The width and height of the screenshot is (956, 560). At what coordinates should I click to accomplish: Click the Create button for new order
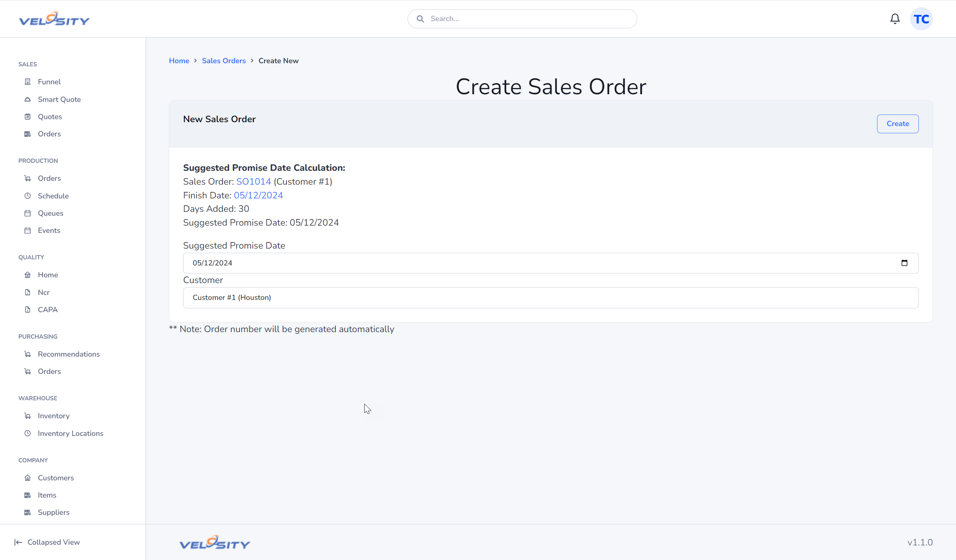point(898,123)
